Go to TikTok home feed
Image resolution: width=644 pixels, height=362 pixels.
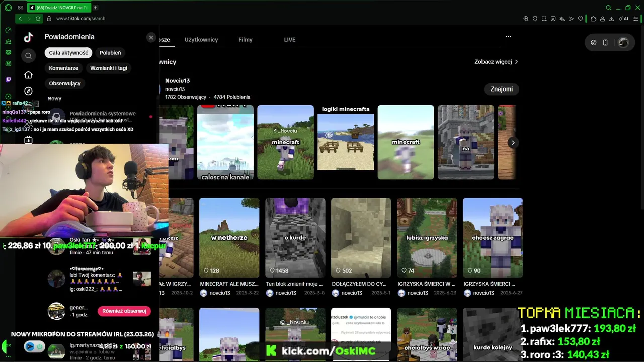(28, 75)
